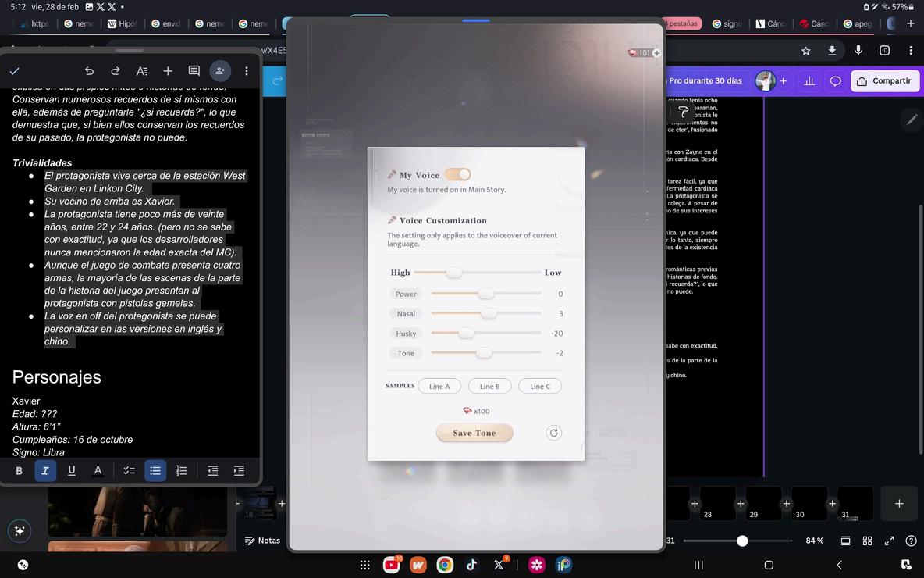Viewport: 924px width, 578px height.
Task: Open Canva help question mark
Action: tap(911, 541)
